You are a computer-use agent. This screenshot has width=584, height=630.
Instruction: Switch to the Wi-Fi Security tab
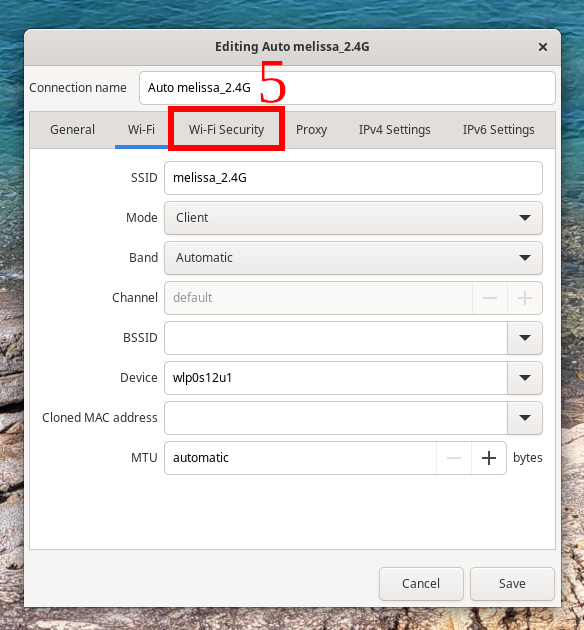[227, 130]
